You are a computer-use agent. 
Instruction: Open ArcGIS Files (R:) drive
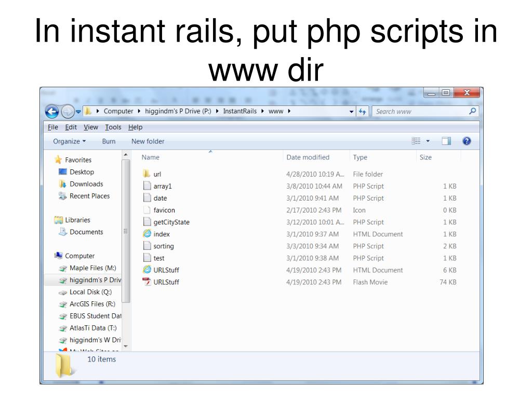92,303
